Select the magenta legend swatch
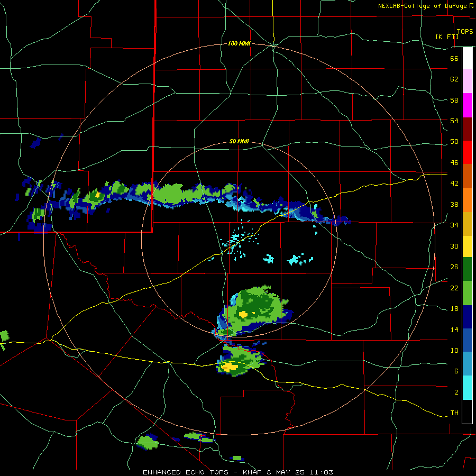 tap(467, 105)
